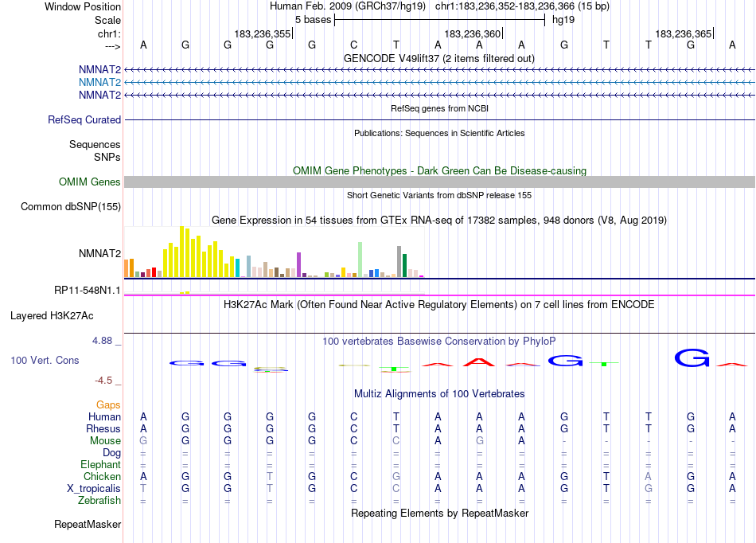
Task: Click the Dog alignment row label
Action: coord(112,453)
